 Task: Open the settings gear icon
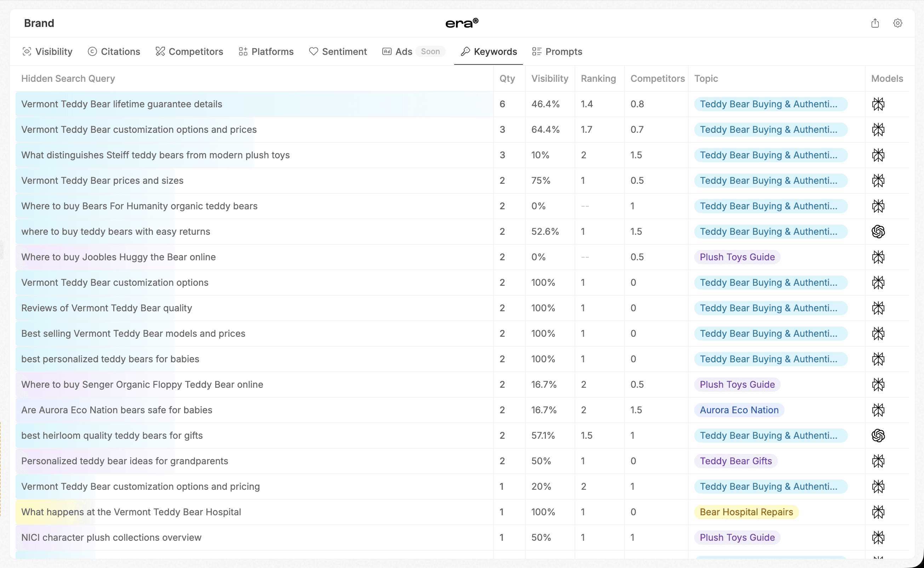click(897, 23)
